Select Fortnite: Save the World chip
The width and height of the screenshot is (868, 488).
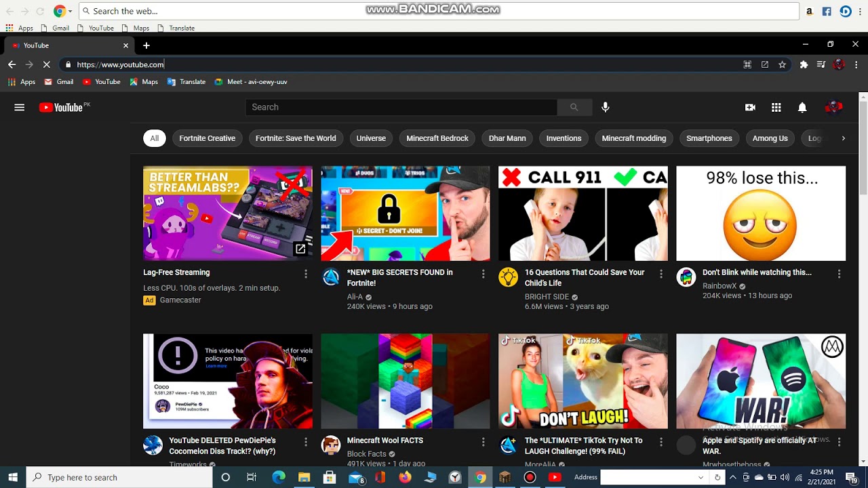tap(296, 138)
